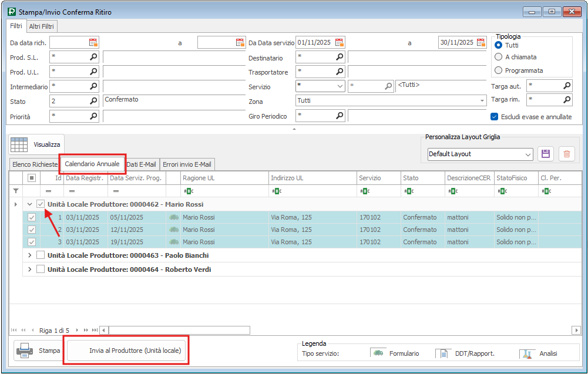Open the Default Layout dropdown
Image resolution: width=588 pixels, height=374 pixels.
click(x=527, y=154)
